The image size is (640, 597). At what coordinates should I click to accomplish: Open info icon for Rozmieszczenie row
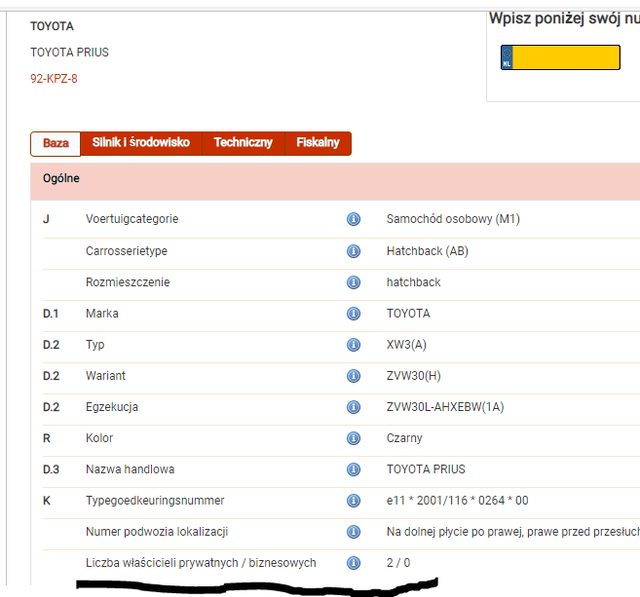point(353,282)
